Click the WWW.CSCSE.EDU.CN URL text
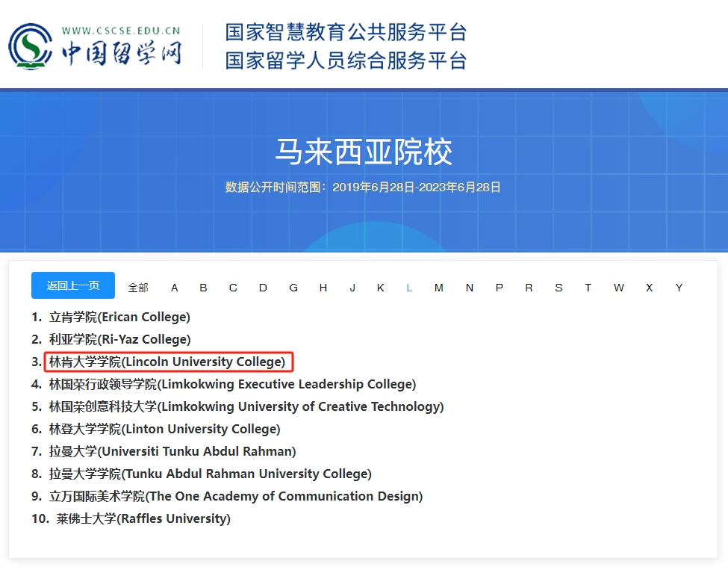 [121, 31]
